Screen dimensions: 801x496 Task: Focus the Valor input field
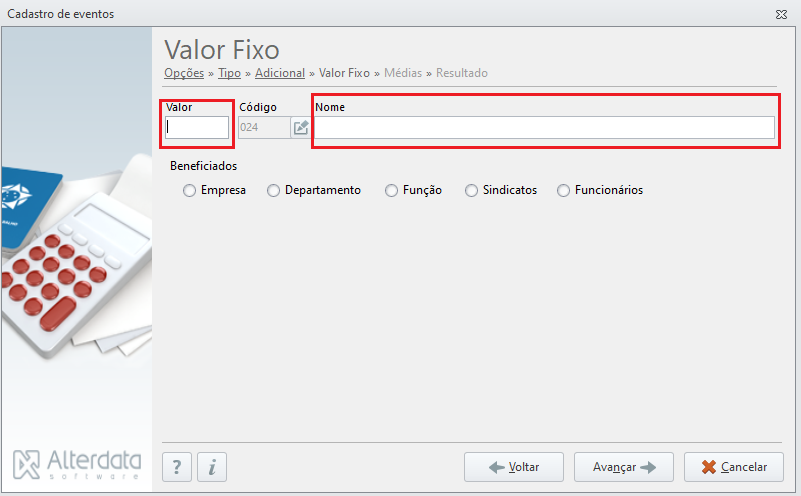[x=197, y=127]
